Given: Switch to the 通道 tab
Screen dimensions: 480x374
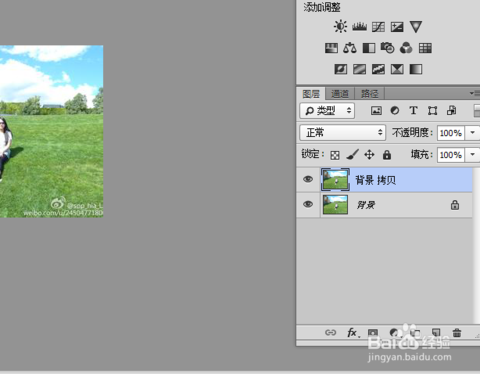Looking at the screenshot, I should click(340, 94).
